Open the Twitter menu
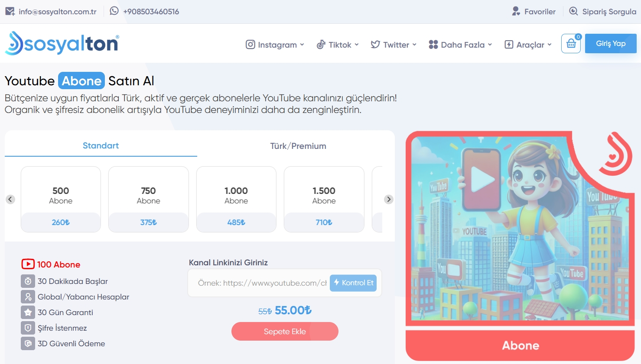The height and width of the screenshot is (364, 641). (394, 45)
